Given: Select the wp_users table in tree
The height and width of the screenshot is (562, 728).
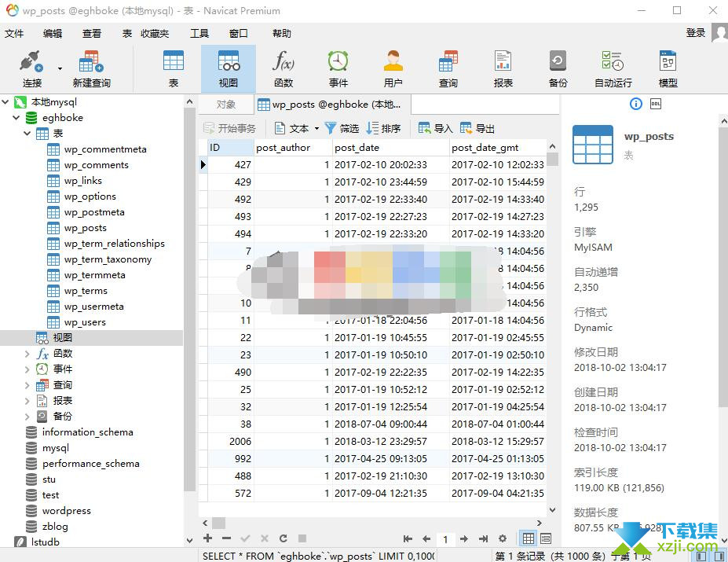Looking at the screenshot, I should pos(85,322).
